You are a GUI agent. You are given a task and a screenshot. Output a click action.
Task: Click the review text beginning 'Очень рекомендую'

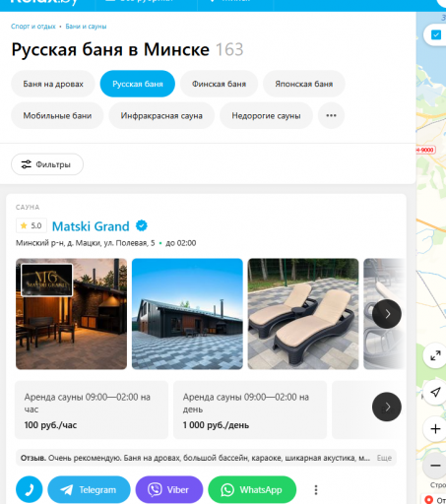pyautogui.click(x=209, y=458)
